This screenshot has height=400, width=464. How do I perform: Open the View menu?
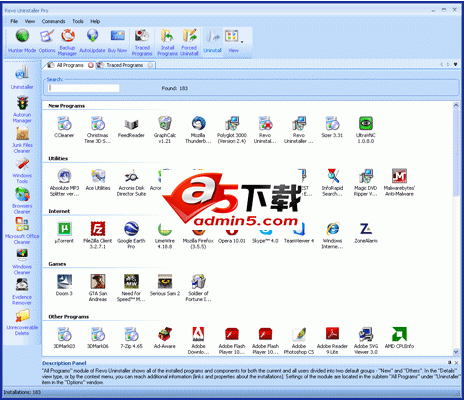pos(30,21)
